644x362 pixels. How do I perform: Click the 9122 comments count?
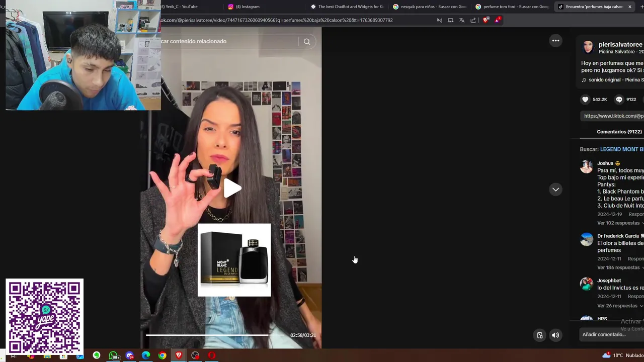631,100
